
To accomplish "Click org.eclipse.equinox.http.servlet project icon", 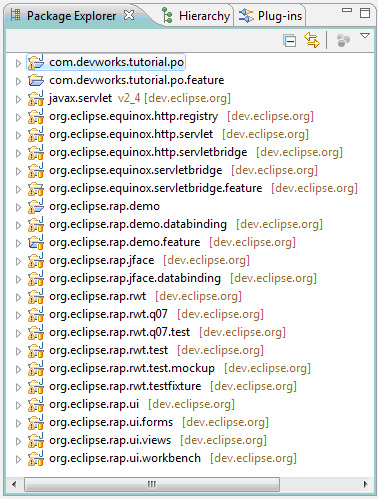I will tap(36, 134).
